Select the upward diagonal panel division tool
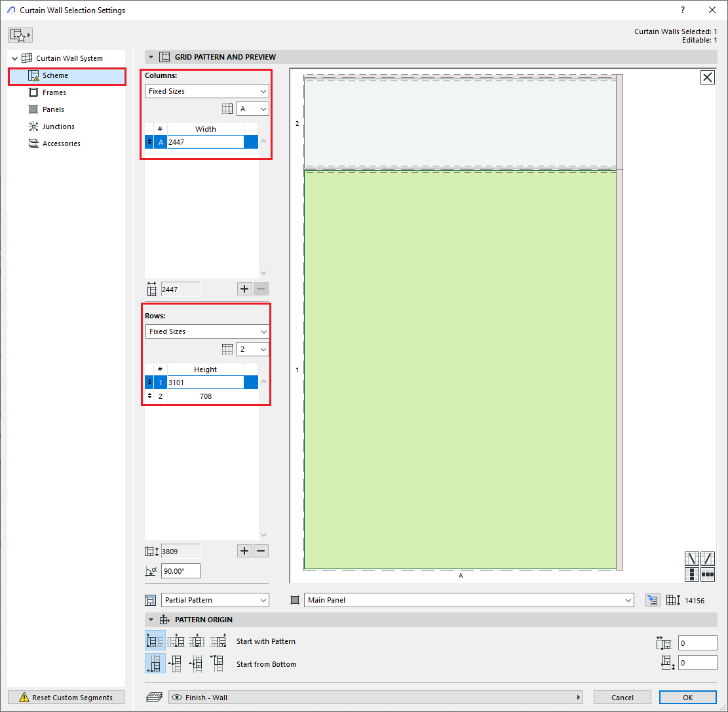The width and height of the screenshot is (728, 712). [x=708, y=558]
